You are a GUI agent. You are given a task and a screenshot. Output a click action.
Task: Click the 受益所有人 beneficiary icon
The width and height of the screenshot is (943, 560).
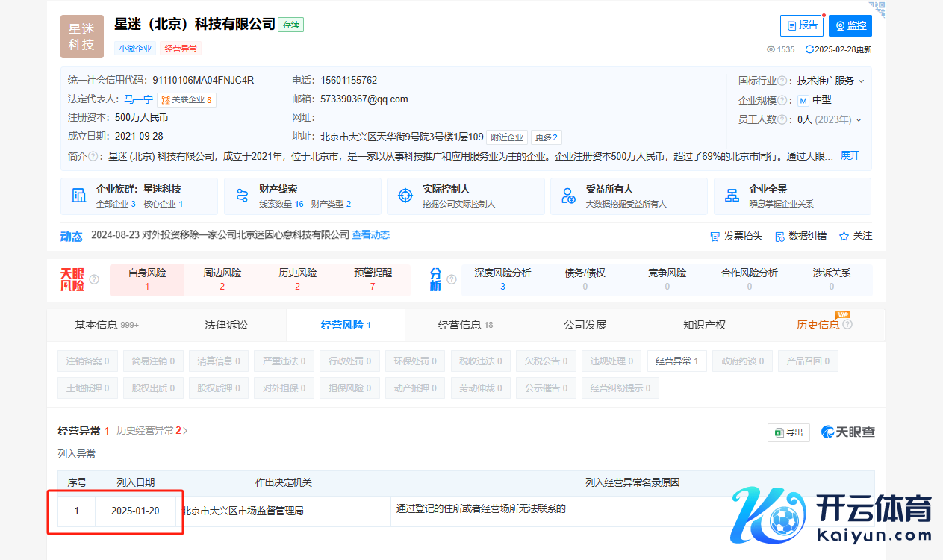pos(567,195)
